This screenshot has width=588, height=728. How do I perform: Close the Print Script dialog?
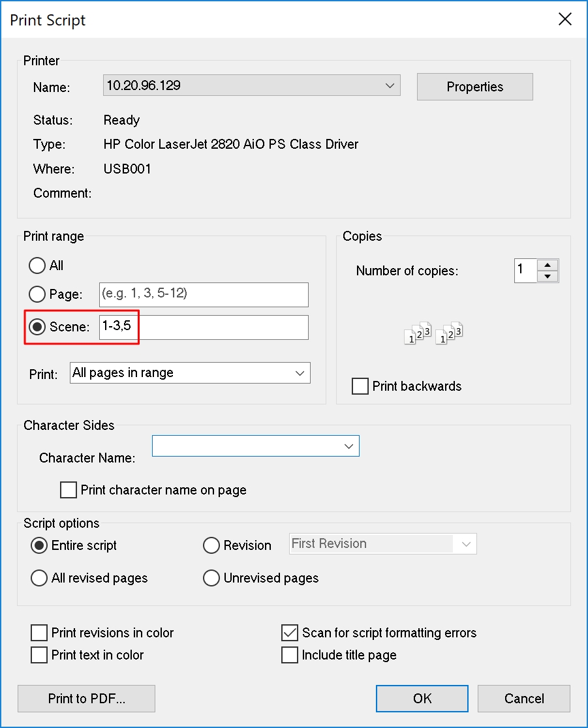pos(565,19)
